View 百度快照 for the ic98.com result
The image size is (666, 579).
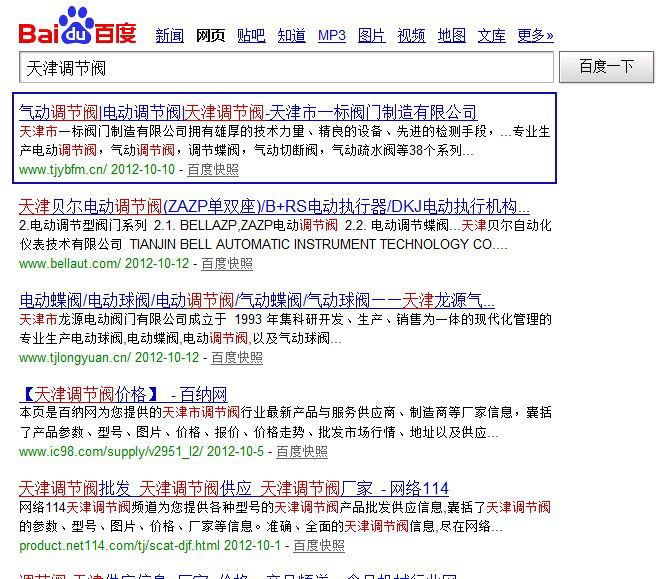coord(302,452)
